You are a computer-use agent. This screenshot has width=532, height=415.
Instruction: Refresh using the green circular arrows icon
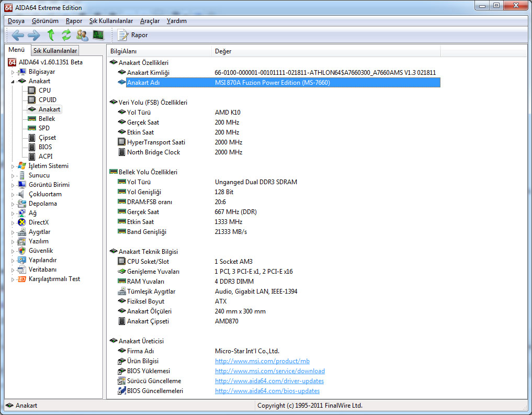click(x=66, y=35)
